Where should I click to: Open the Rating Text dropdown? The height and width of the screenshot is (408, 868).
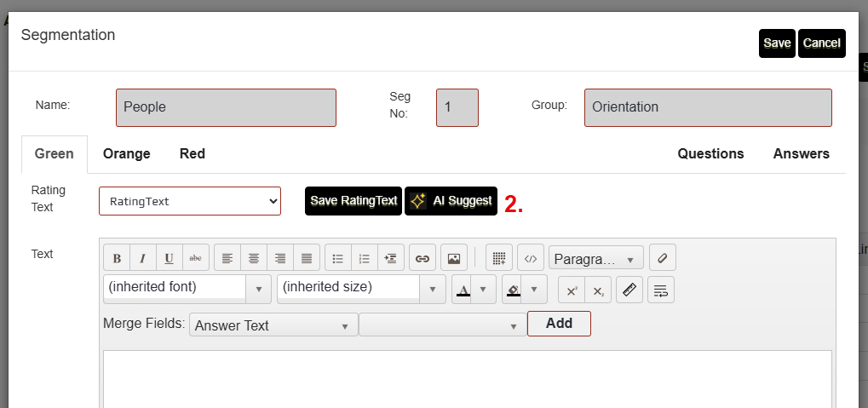[x=190, y=201]
